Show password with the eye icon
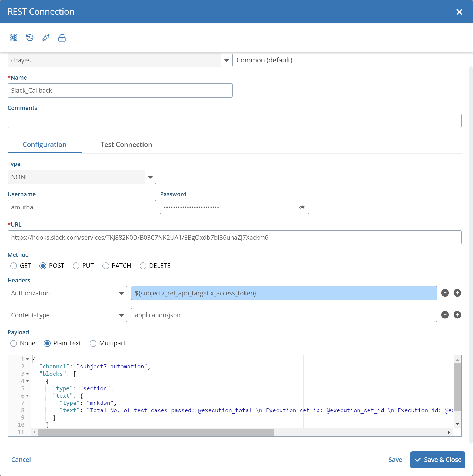This screenshot has width=473, height=476. 302,207
